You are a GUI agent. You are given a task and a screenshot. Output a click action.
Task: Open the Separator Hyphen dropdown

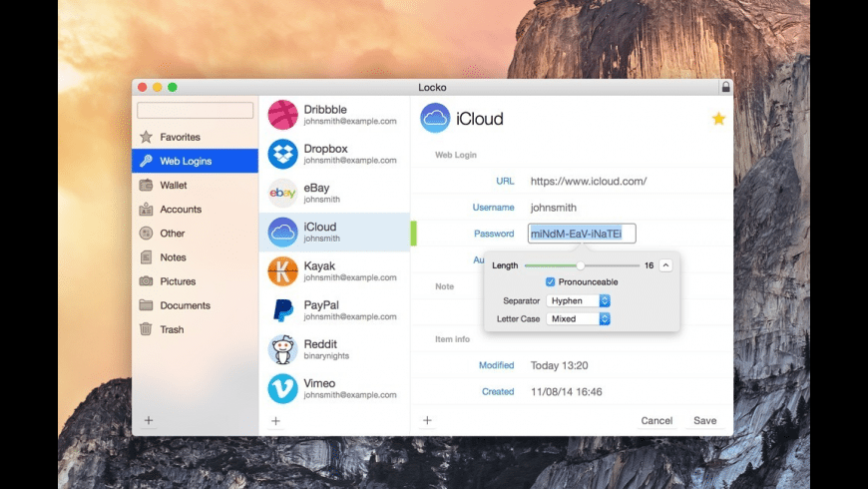(x=578, y=300)
